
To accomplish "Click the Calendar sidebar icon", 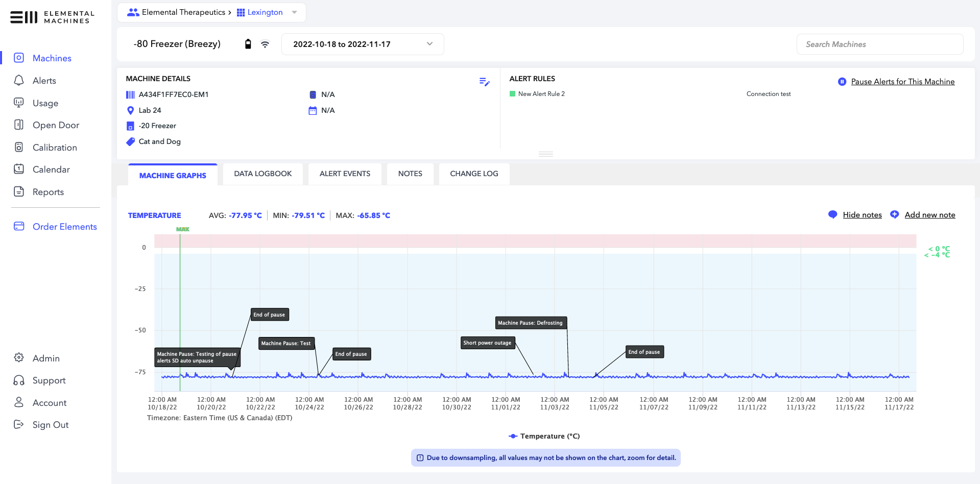I will click(19, 169).
